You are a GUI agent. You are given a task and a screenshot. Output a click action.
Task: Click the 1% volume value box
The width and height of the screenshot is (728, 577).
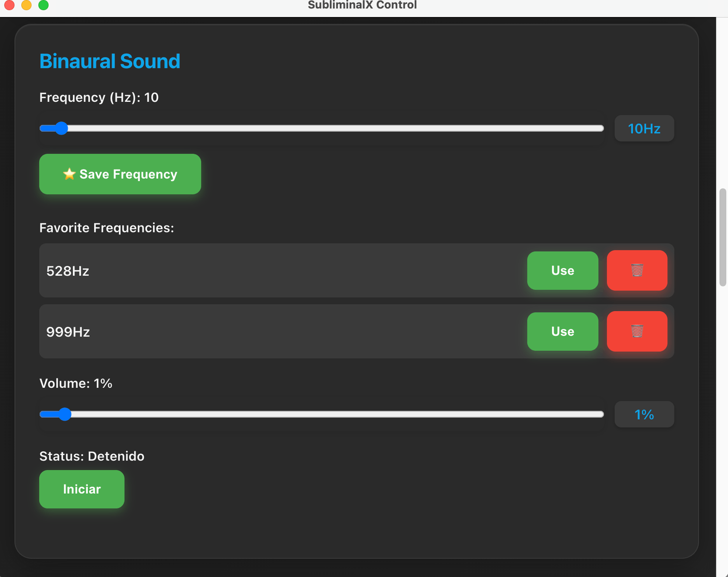644,414
